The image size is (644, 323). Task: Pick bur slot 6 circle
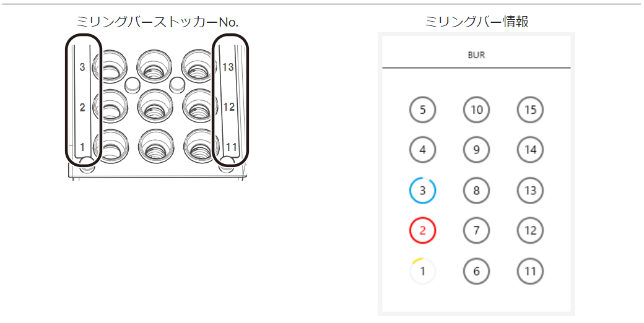tap(476, 271)
